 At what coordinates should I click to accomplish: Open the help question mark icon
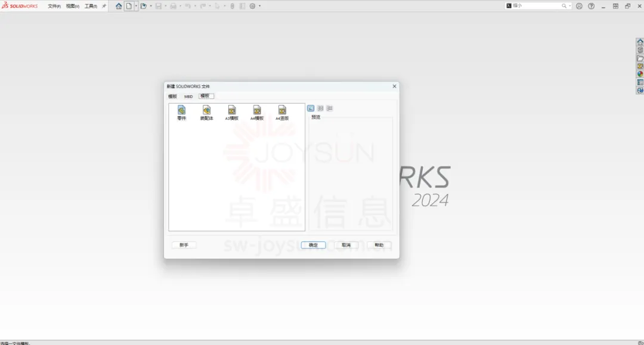[591, 6]
